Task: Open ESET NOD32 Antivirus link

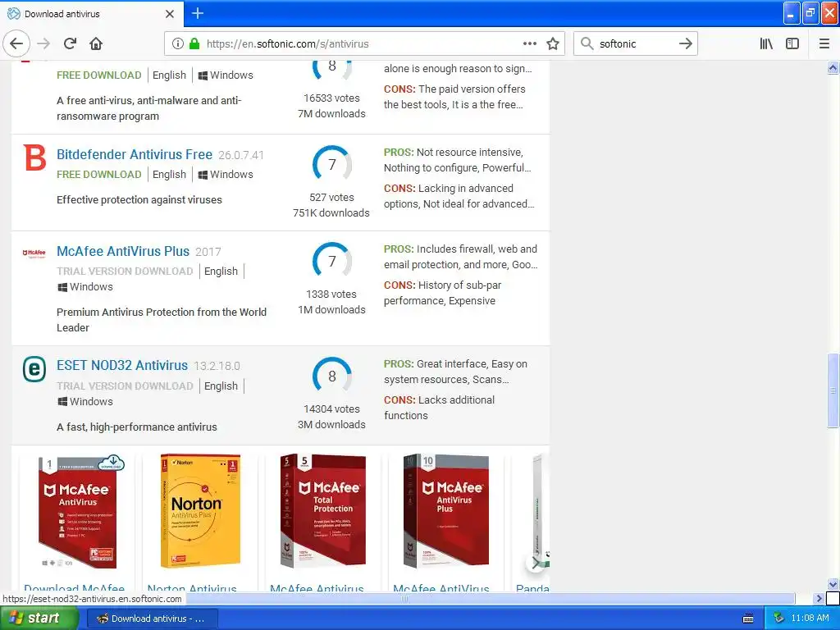Action: click(122, 365)
